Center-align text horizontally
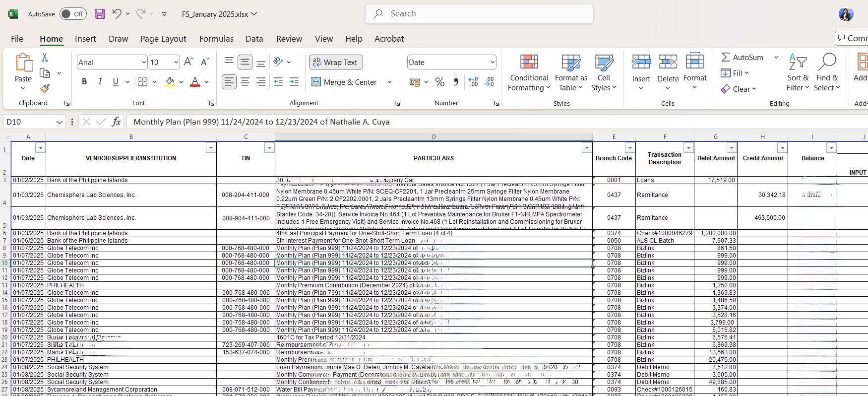The width and height of the screenshot is (868, 396). point(245,82)
